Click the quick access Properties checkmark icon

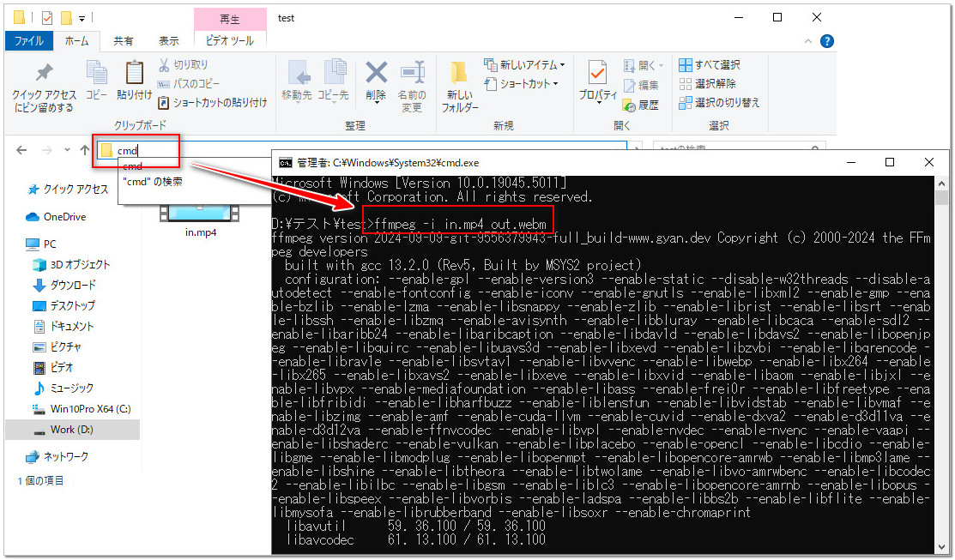pyautogui.click(x=47, y=18)
